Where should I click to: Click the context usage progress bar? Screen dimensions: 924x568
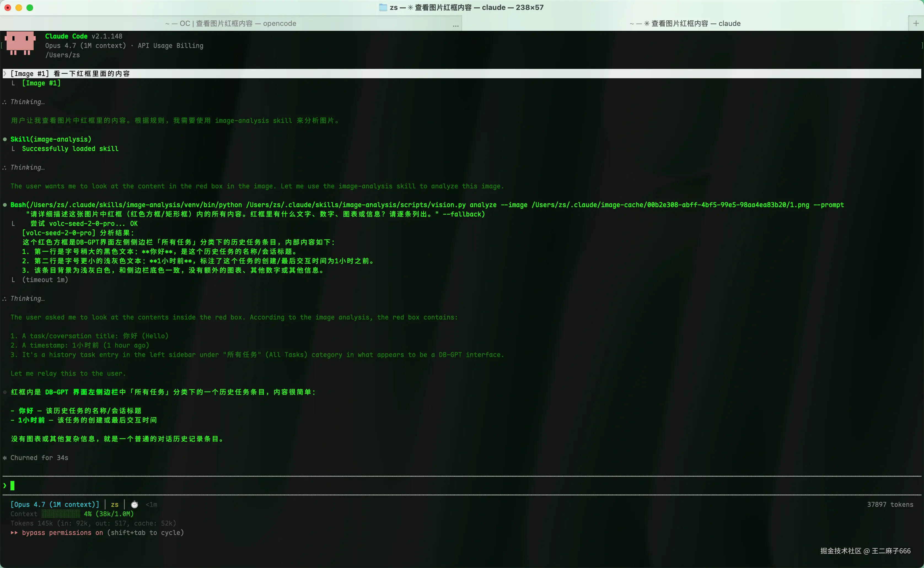[61, 514]
